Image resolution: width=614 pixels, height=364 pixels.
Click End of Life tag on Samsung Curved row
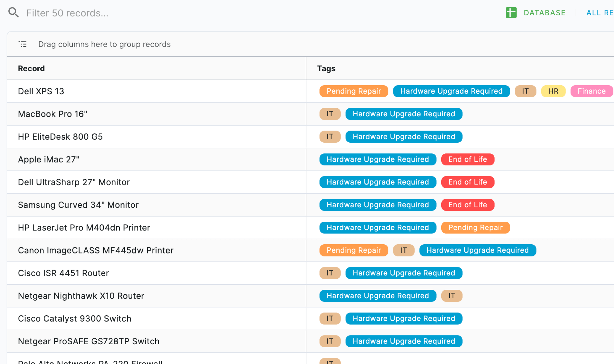click(468, 205)
